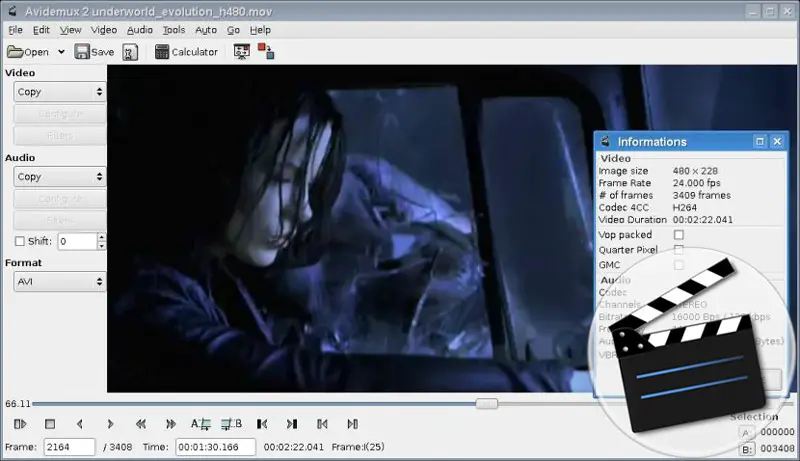
Task: Click Video Duration 00:02:22.041 value
Action: [x=703, y=220]
